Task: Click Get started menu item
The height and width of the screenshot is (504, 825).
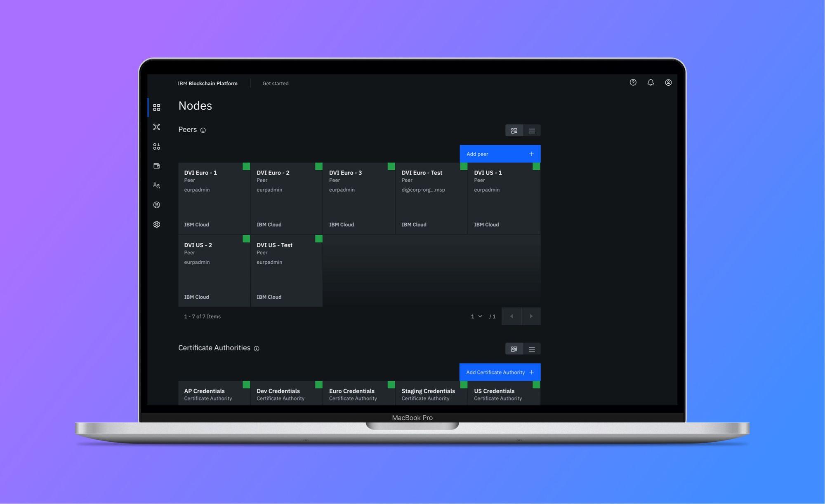Action: point(275,82)
